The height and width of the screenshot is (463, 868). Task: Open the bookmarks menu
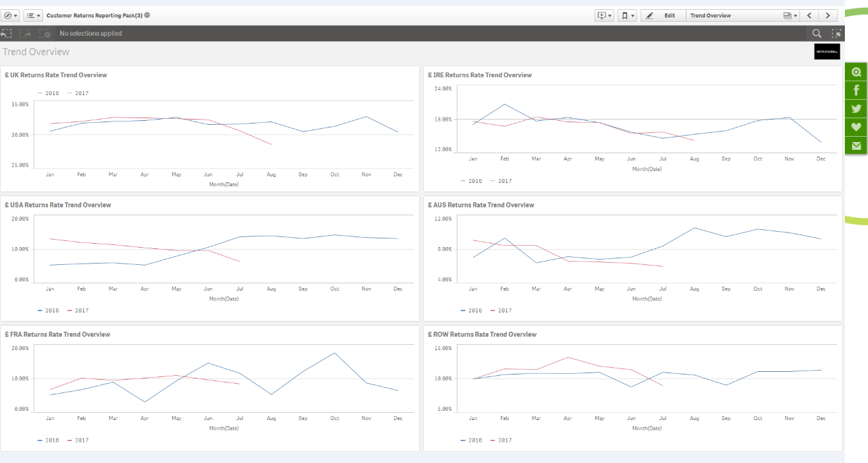click(x=628, y=15)
